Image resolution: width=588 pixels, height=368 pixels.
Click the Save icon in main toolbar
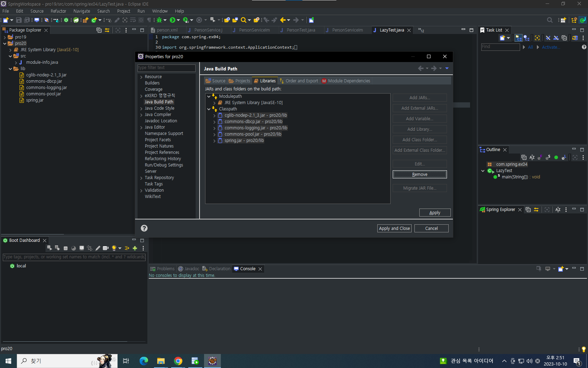tap(19, 20)
